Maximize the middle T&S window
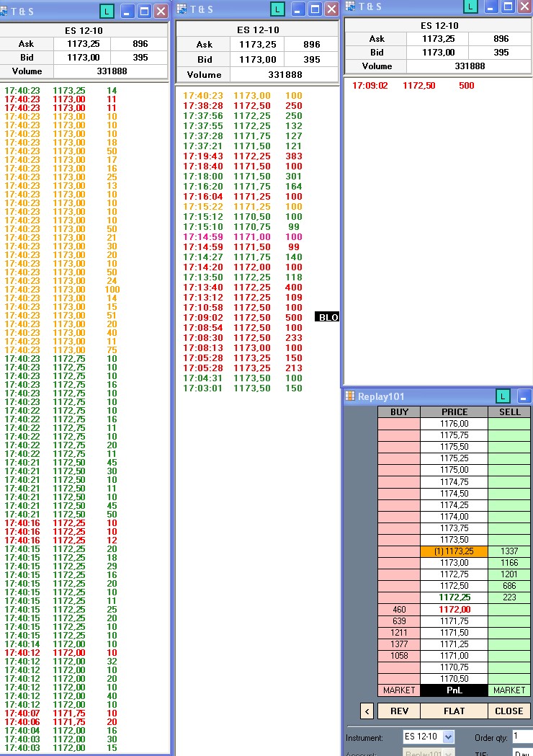Image resolution: width=533 pixels, height=756 pixels. 315,9
